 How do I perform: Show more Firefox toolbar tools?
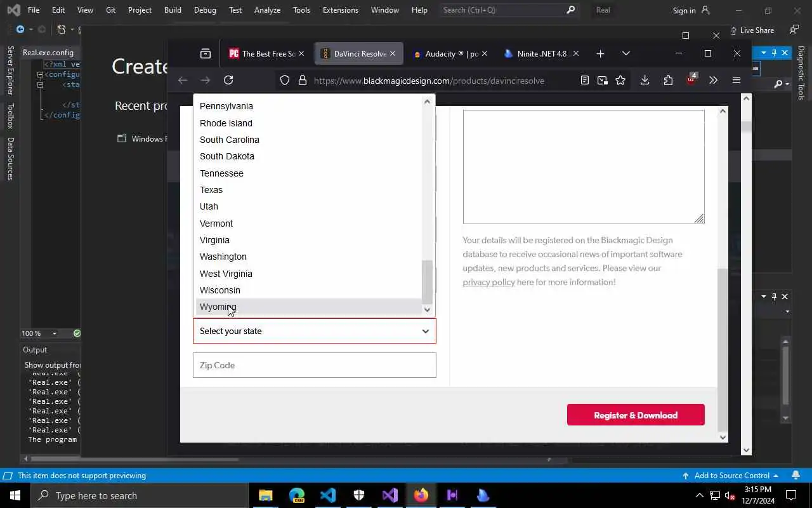714,80
